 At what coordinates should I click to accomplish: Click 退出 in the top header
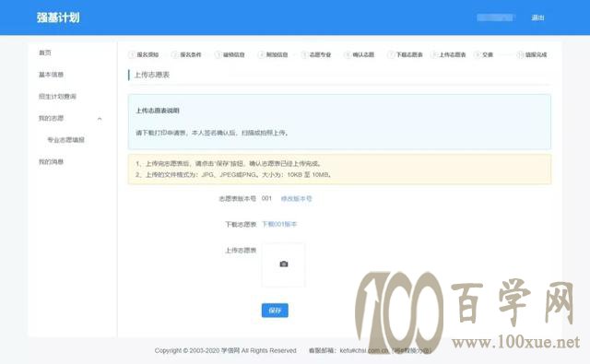(537, 18)
